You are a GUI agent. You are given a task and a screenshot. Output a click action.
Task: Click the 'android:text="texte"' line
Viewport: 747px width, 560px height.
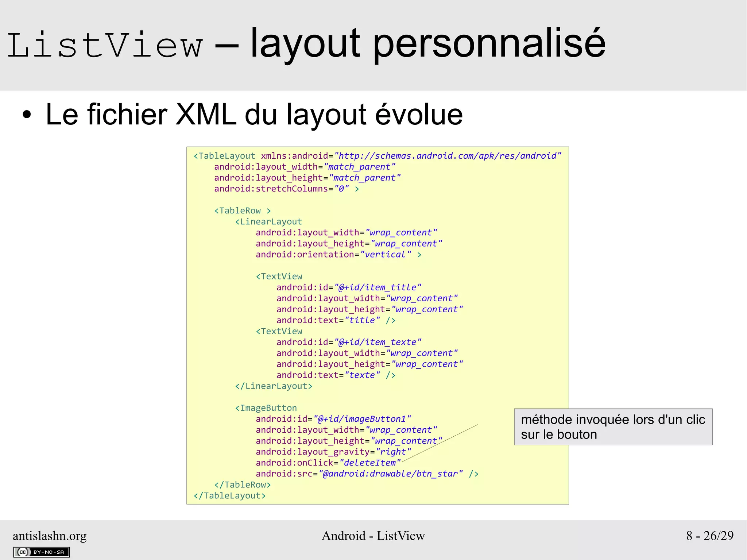pos(336,375)
